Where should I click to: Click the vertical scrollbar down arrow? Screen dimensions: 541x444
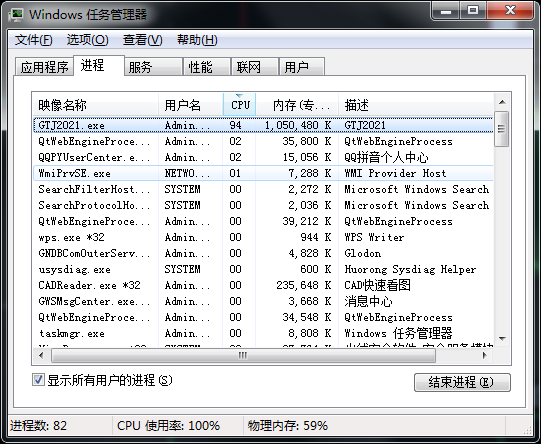[502, 338]
